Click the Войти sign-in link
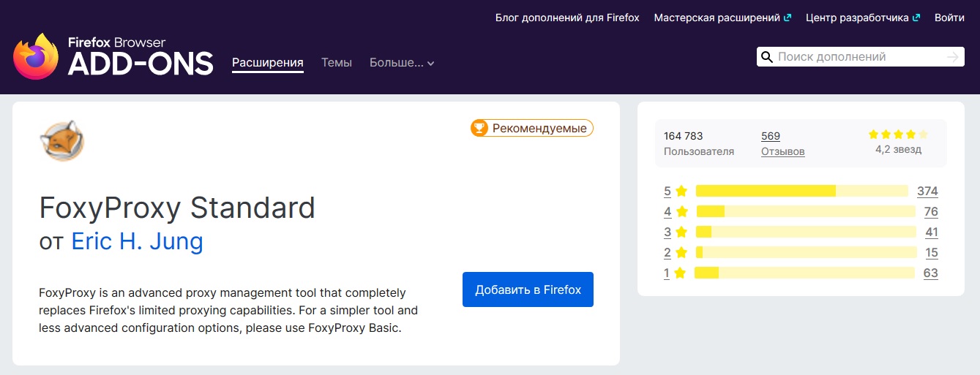The image size is (980, 375). (949, 18)
